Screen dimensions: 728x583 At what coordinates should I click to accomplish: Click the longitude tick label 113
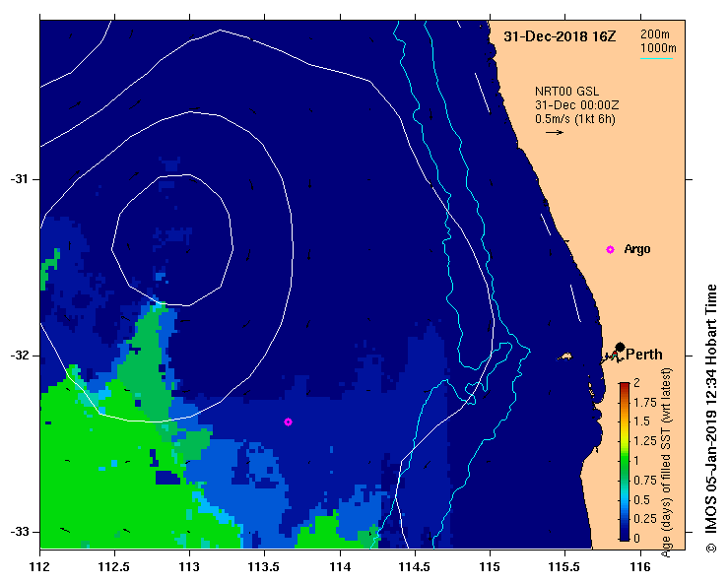(189, 567)
